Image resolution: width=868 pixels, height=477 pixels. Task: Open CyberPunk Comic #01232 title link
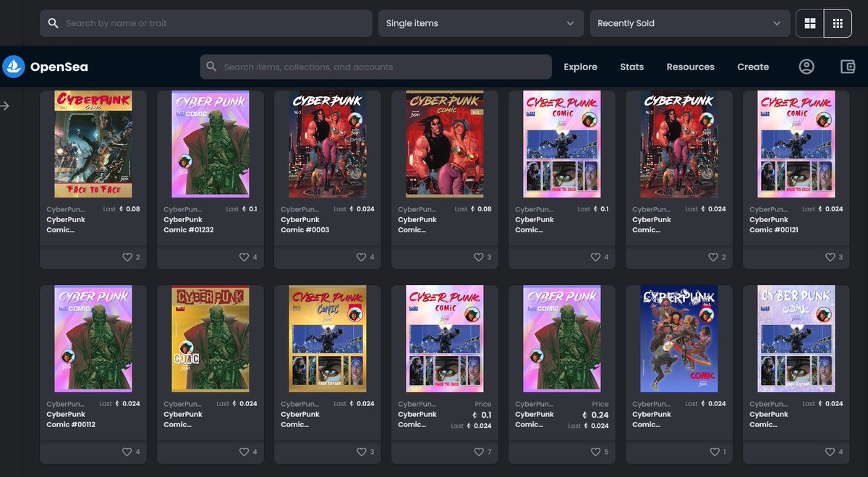[x=189, y=224]
